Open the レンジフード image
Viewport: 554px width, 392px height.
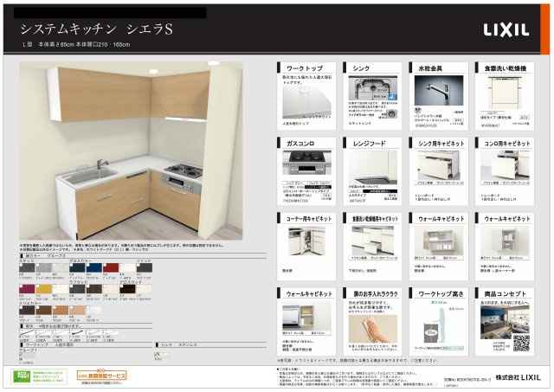pyautogui.click(x=373, y=166)
